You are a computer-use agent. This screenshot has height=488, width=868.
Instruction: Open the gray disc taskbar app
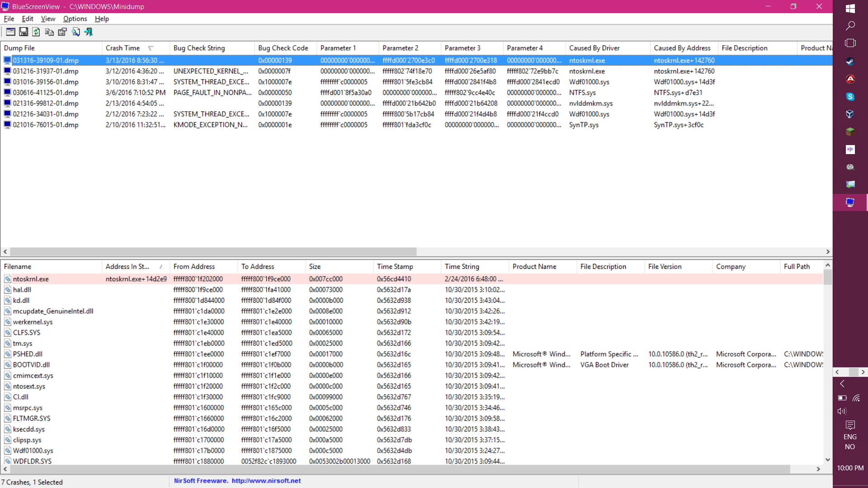(850, 167)
